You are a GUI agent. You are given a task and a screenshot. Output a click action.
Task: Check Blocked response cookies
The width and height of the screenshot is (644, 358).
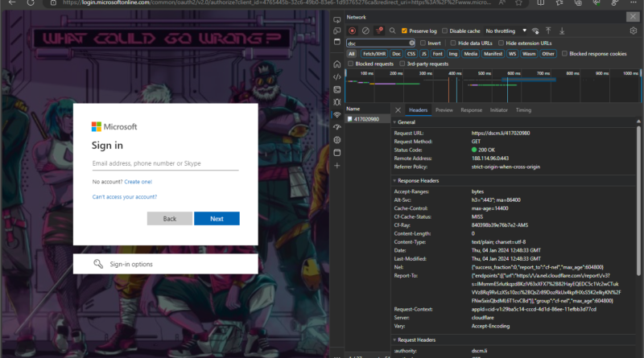(x=564, y=54)
